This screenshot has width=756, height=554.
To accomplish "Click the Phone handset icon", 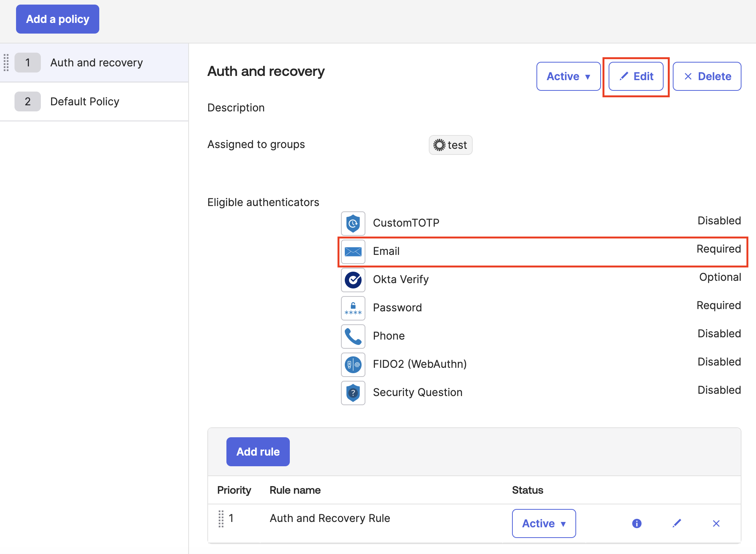I will pyautogui.click(x=353, y=336).
